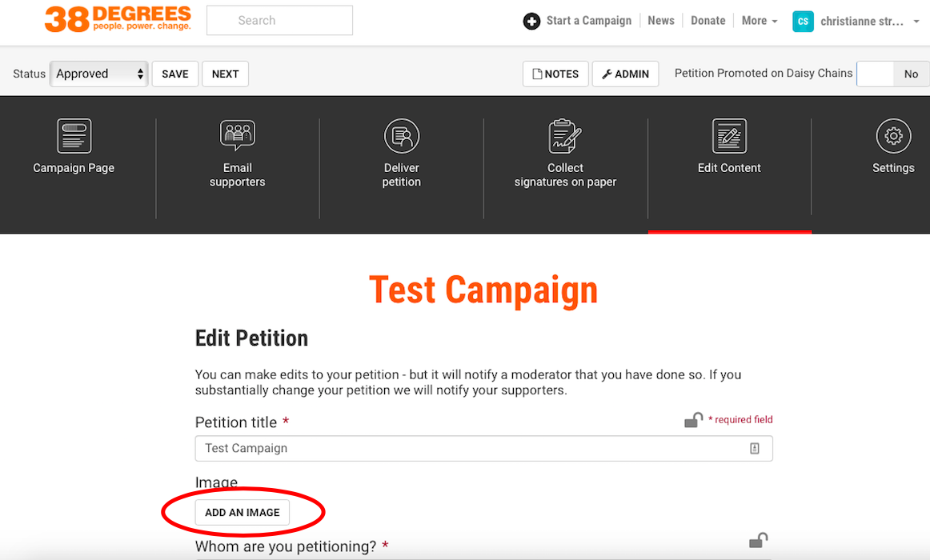Click the plus icon beside Start a Campaign
The image size is (930, 560).
click(x=531, y=22)
